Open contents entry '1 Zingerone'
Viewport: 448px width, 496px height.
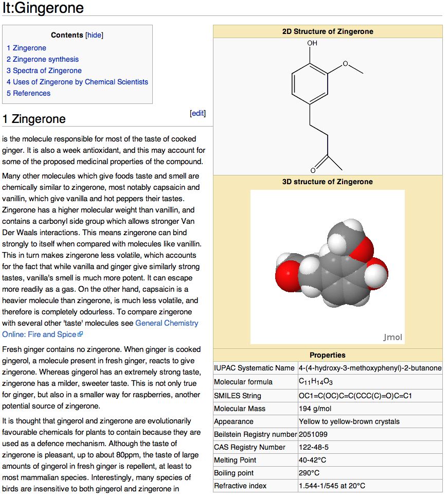pyautogui.click(x=26, y=48)
